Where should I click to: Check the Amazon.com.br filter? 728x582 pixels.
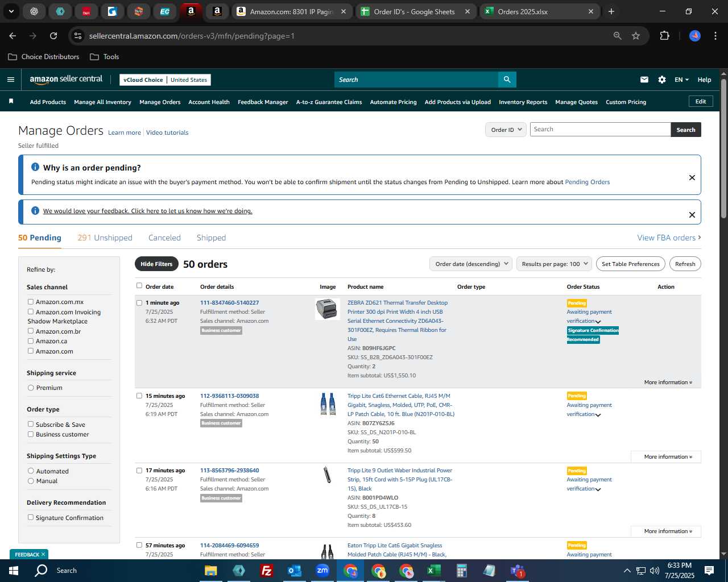pos(31,331)
